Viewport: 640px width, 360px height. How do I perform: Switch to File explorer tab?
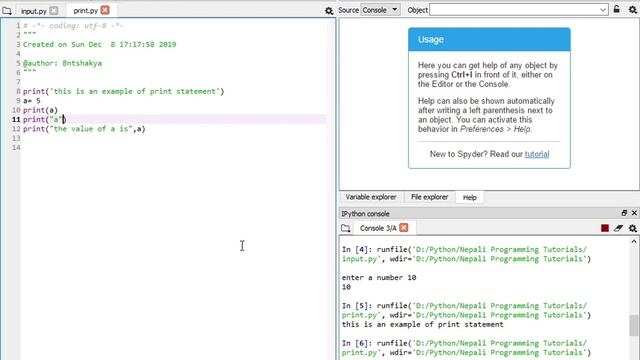(429, 197)
